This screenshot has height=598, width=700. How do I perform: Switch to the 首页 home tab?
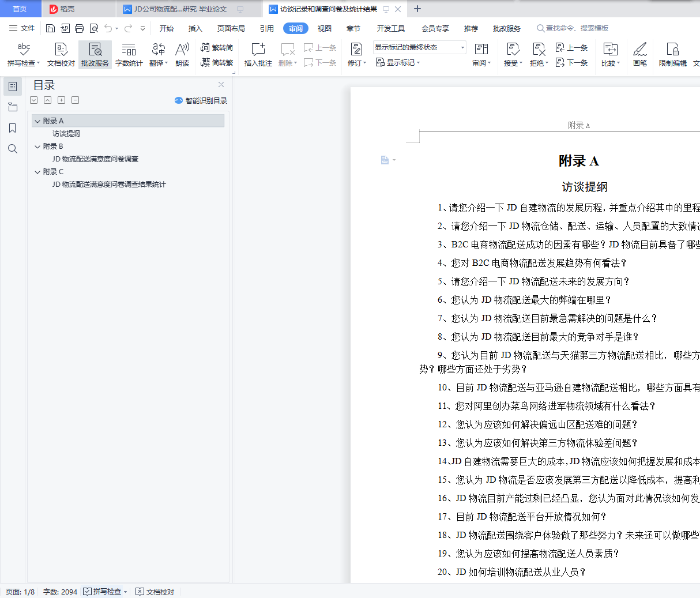point(20,9)
